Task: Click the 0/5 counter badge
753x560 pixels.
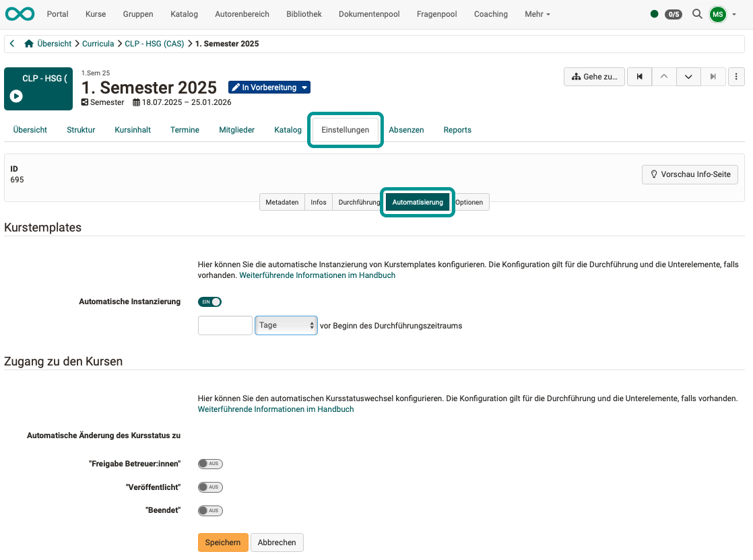Action: (x=674, y=13)
